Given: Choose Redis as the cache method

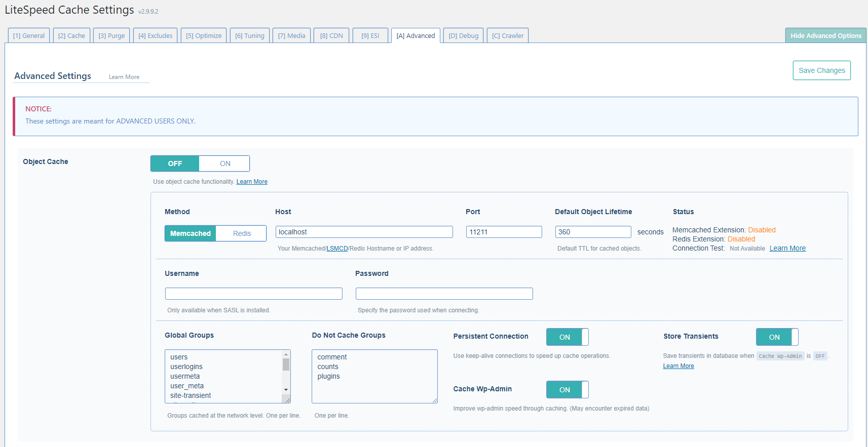Looking at the screenshot, I should coord(242,233).
